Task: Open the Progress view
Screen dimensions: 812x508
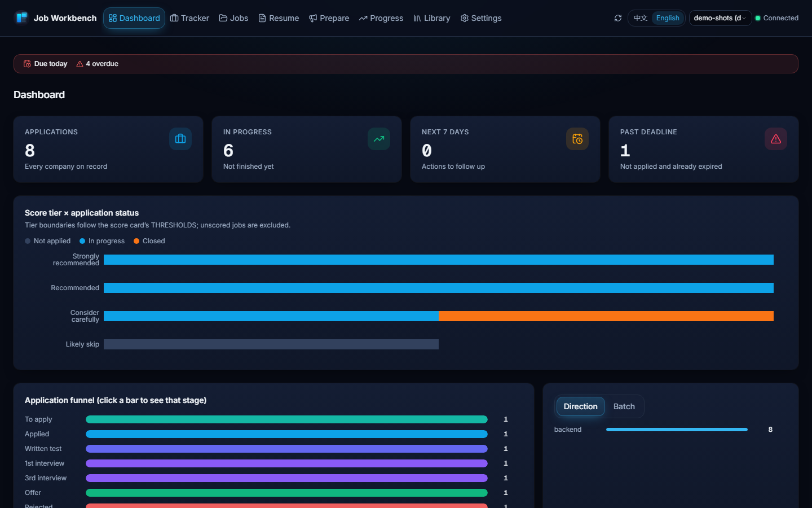Action: [x=381, y=18]
